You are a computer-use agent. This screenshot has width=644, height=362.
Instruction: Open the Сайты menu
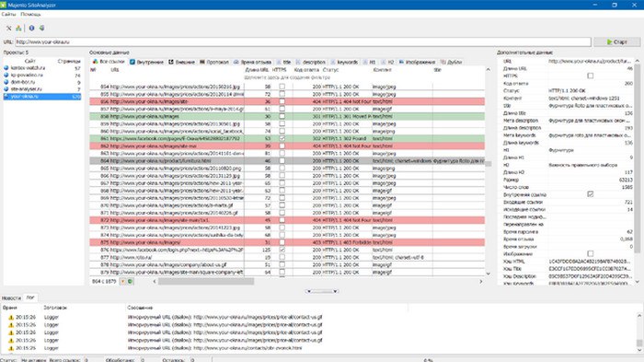point(8,14)
